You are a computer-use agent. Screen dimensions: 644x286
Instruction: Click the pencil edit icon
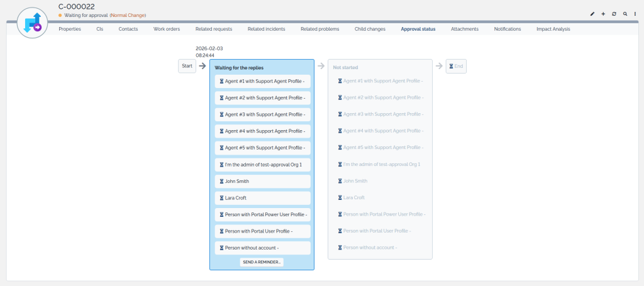tap(592, 14)
